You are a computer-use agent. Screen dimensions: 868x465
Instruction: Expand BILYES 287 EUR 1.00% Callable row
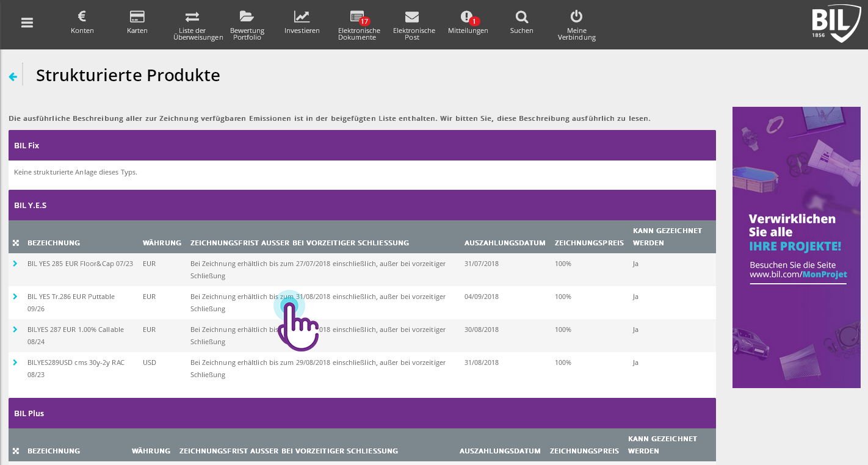click(x=15, y=330)
